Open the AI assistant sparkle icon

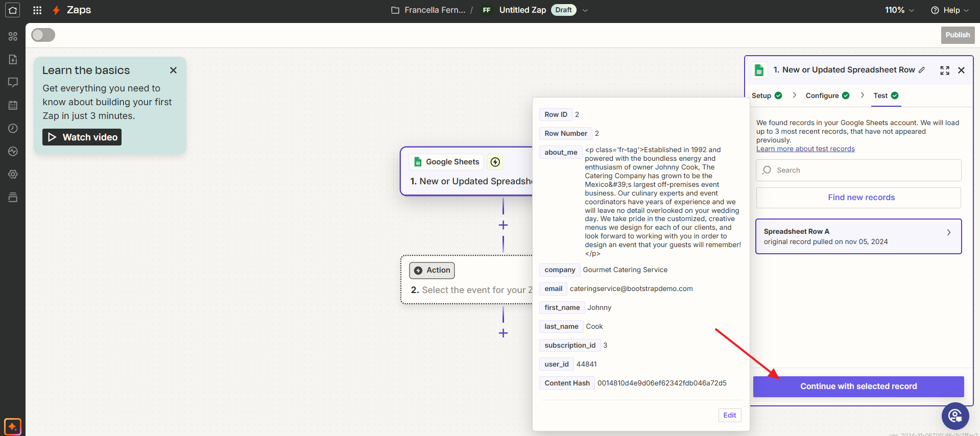(13, 426)
